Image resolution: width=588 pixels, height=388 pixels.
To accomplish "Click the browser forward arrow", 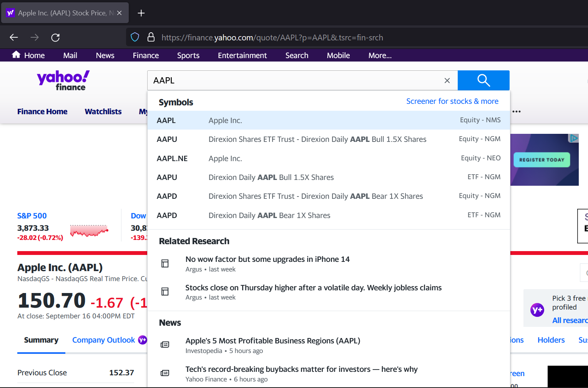I will pyautogui.click(x=35, y=37).
